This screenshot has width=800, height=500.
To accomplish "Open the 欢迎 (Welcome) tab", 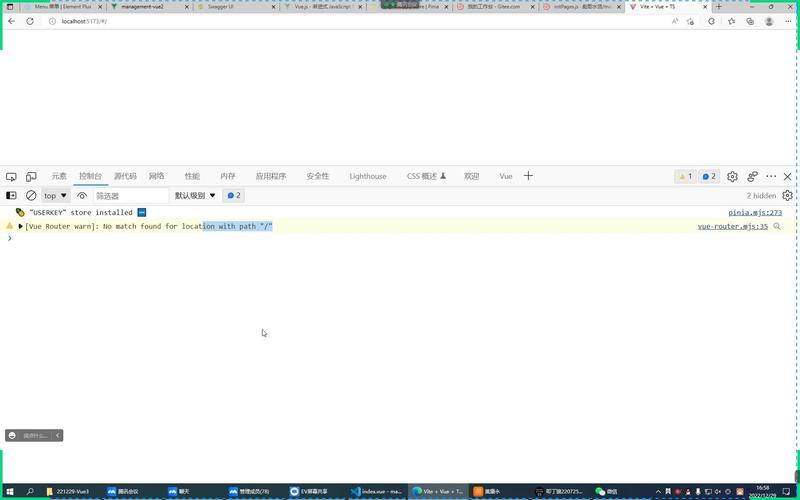I will pos(471,176).
